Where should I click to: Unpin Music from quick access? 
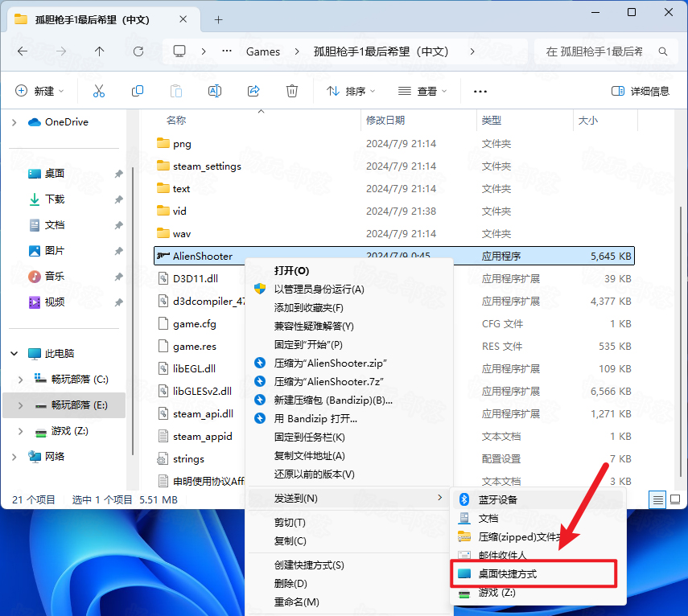tap(118, 277)
